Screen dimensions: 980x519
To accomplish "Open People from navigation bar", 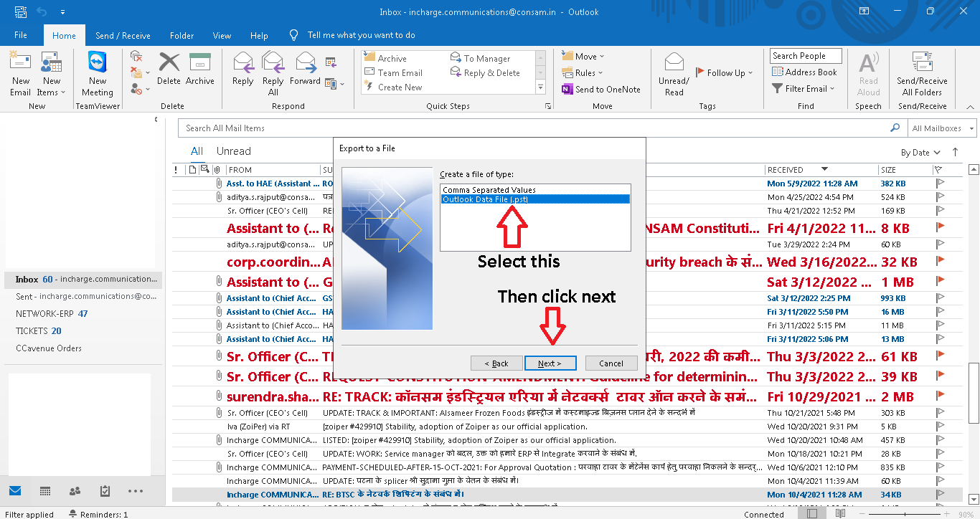I will pos(75,491).
